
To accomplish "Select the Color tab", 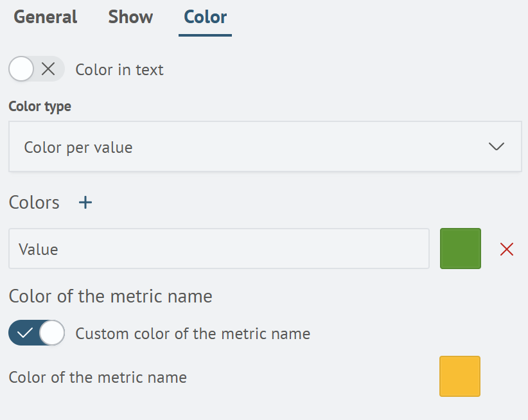I will [205, 17].
